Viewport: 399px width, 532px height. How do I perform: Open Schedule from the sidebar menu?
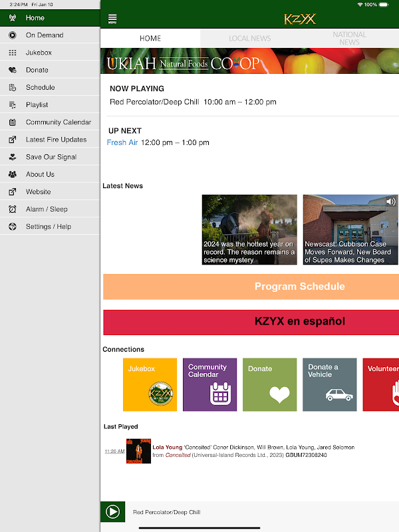(x=51, y=88)
